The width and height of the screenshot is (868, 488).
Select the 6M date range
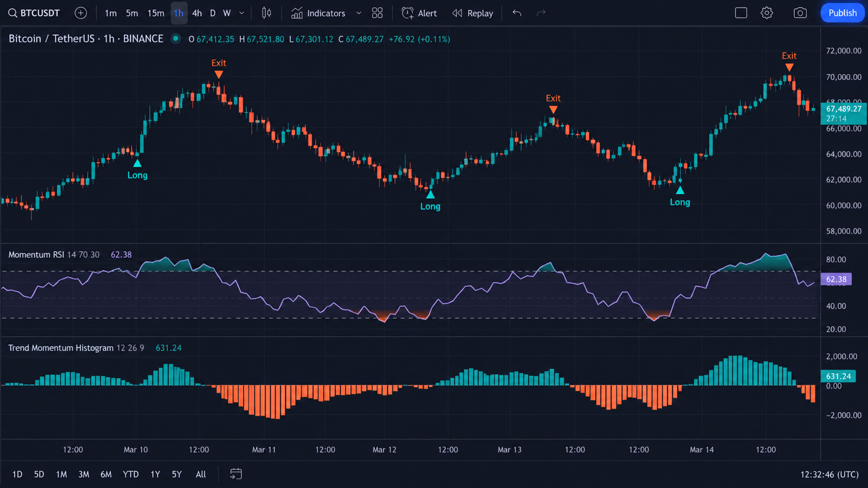[106, 474]
